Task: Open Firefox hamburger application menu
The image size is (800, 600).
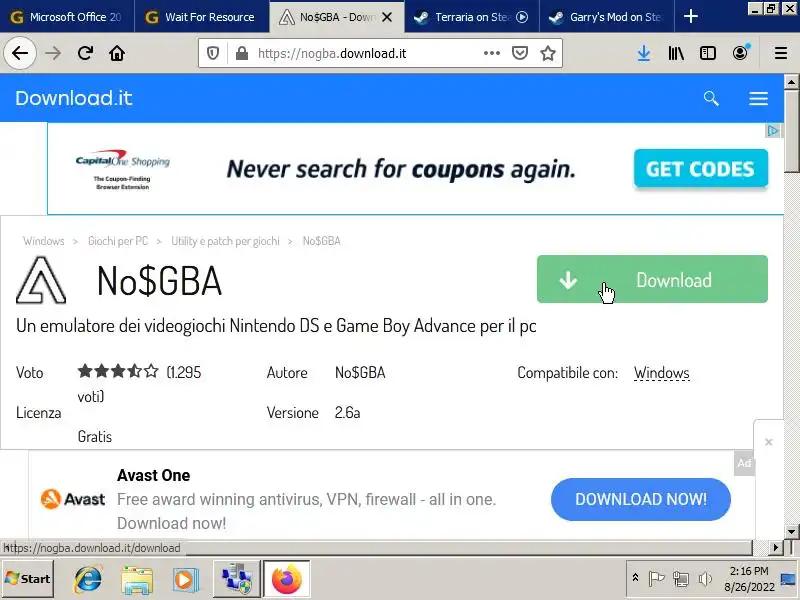Action: click(781, 53)
